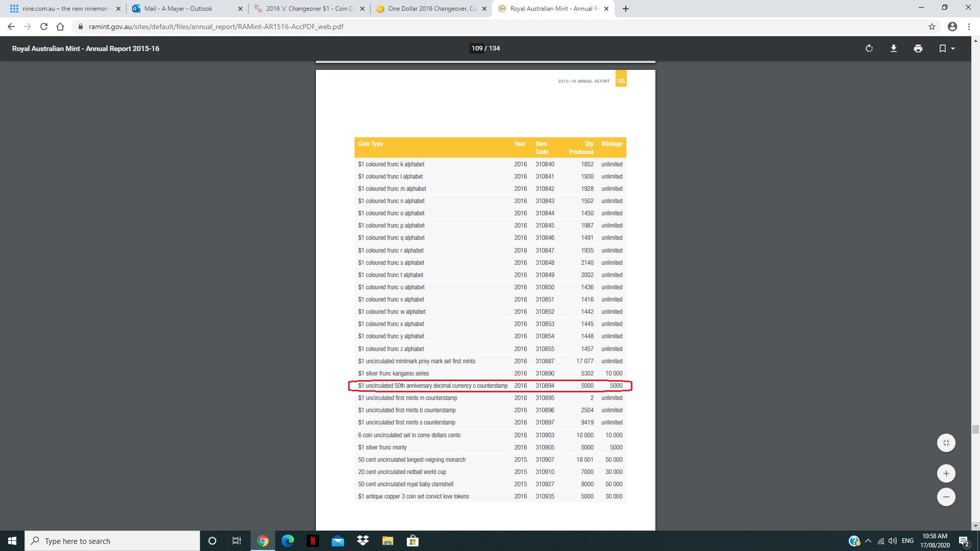Go forward in browser history

click(28, 27)
